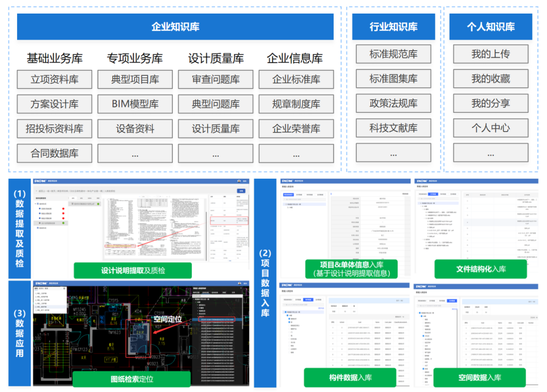The height and width of the screenshot is (392, 547).
Task: Open the 典型问题库 box
Action: click(216, 104)
